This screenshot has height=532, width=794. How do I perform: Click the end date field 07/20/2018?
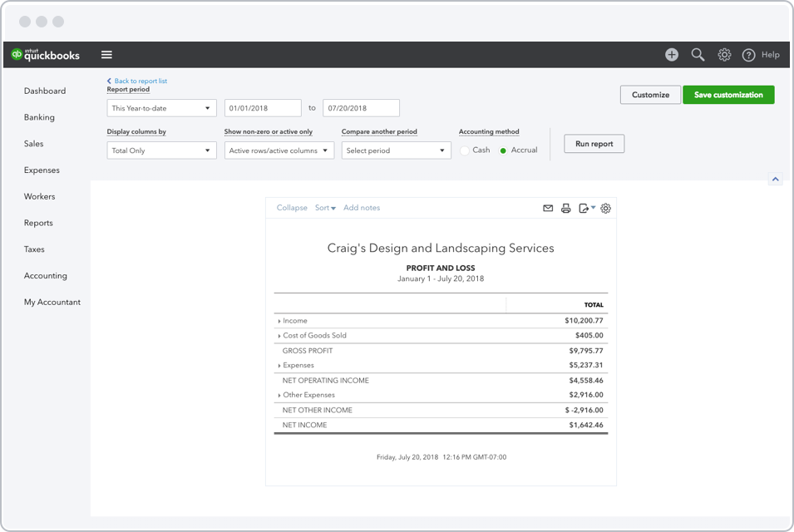pyautogui.click(x=361, y=108)
